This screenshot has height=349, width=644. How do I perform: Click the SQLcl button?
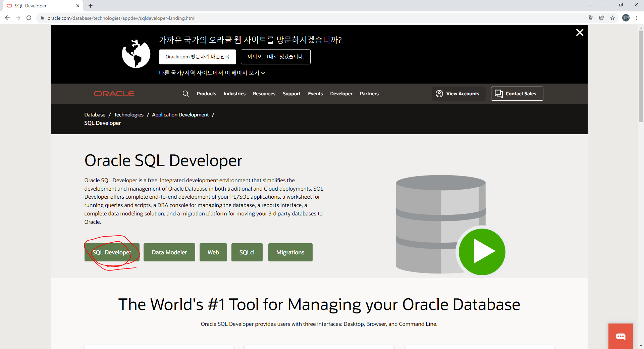tap(247, 252)
